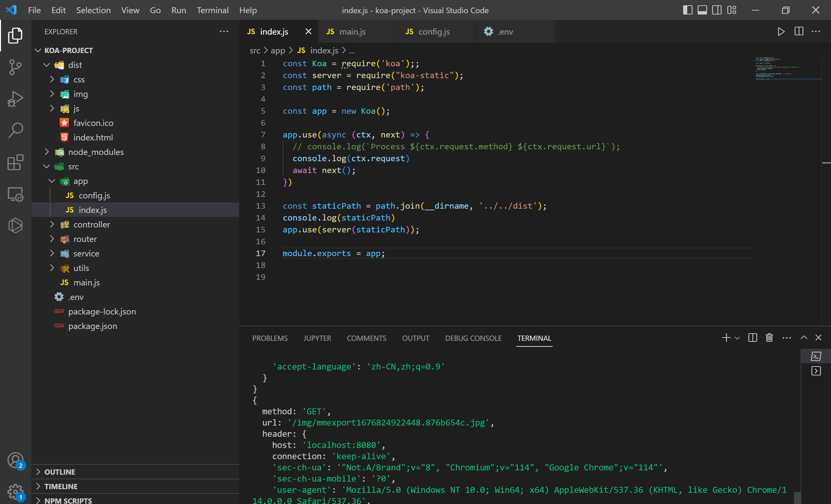Open the Explorer view in activity bar

(15, 35)
